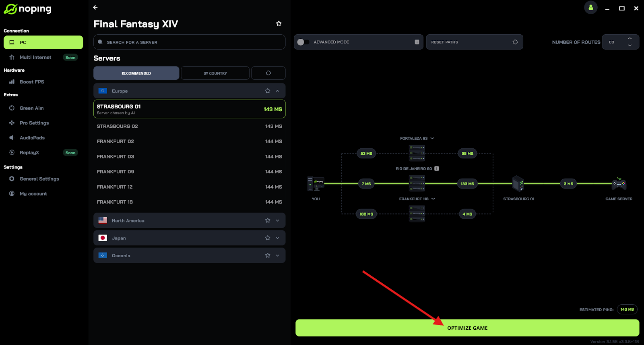Open the user account avatar icon
644x345 pixels.
[591, 8]
